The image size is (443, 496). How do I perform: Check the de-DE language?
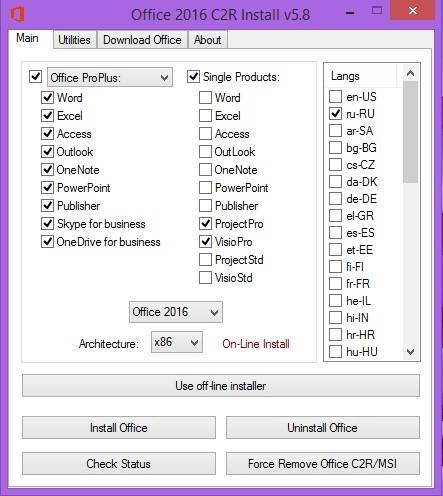[335, 198]
